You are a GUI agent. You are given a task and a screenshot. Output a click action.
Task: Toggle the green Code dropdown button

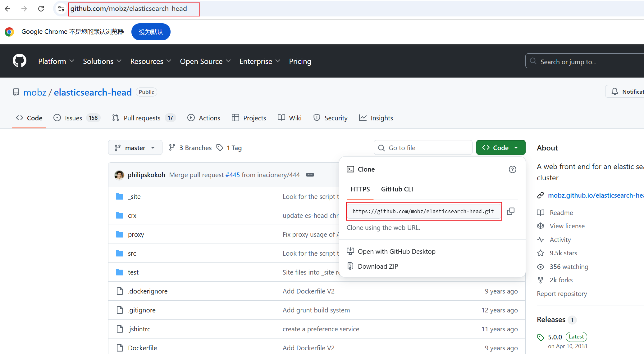tap(500, 148)
